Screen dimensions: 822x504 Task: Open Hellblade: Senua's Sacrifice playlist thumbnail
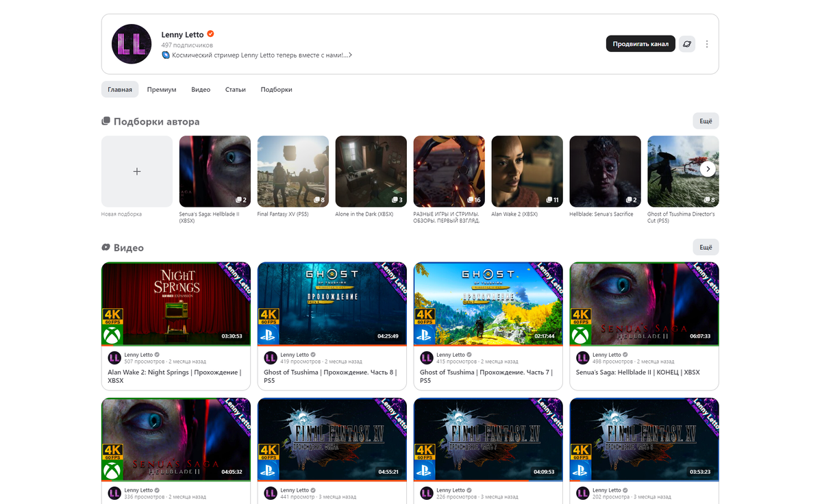click(x=606, y=171)
